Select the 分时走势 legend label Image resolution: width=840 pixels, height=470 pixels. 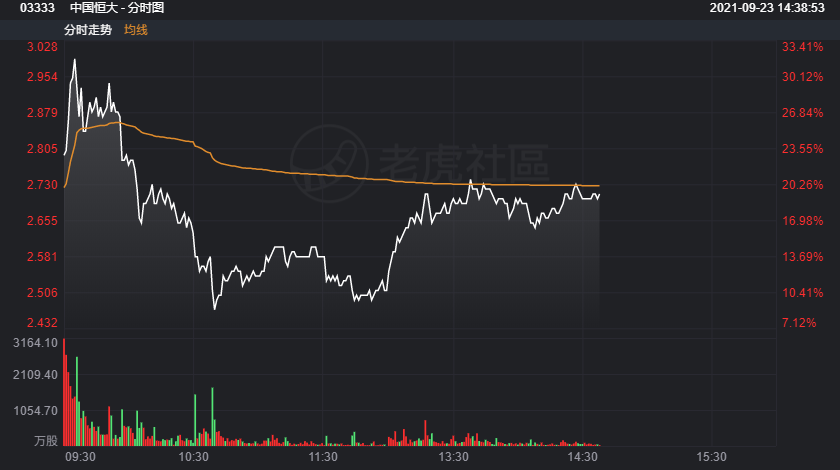pyautogui.click(x=88, y=30)
